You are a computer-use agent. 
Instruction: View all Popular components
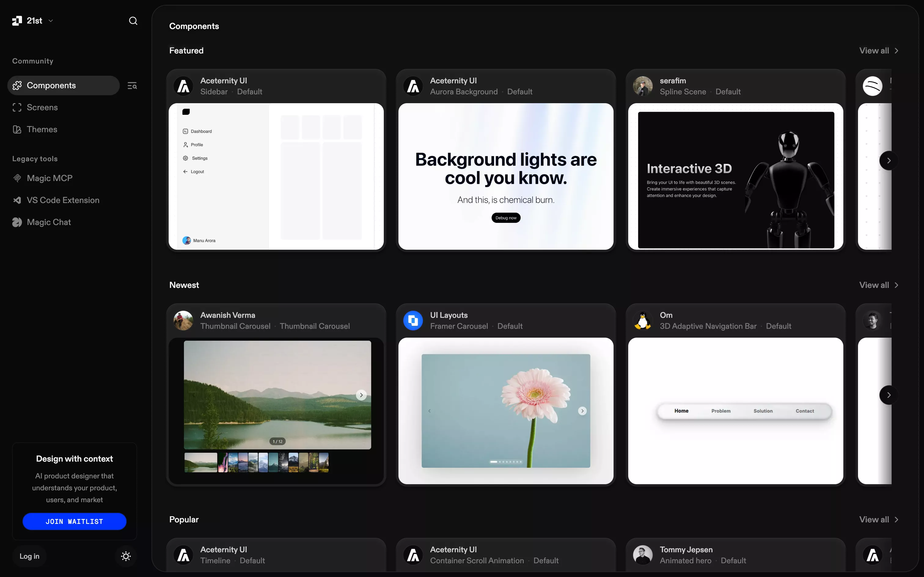878,519
